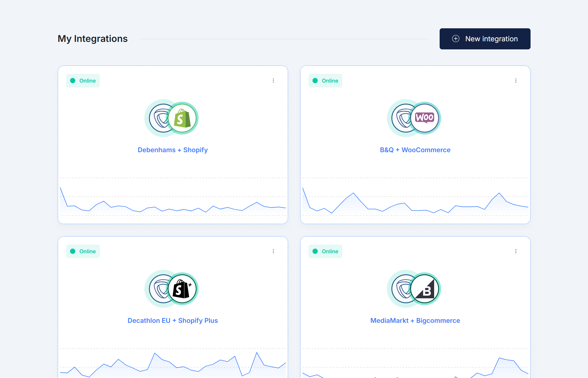
Task: Click the New integration button
Action: (x=485, y=39)
